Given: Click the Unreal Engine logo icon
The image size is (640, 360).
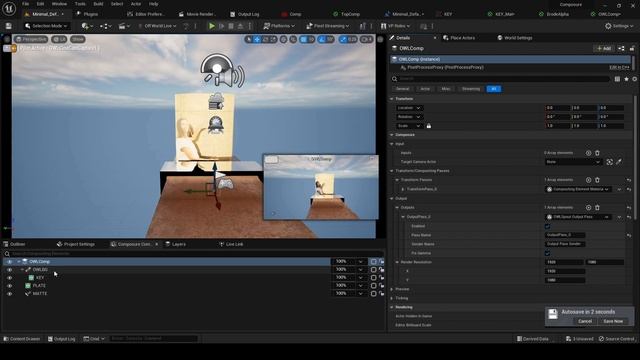Looking at the screenshot, I should coord(9,8).
